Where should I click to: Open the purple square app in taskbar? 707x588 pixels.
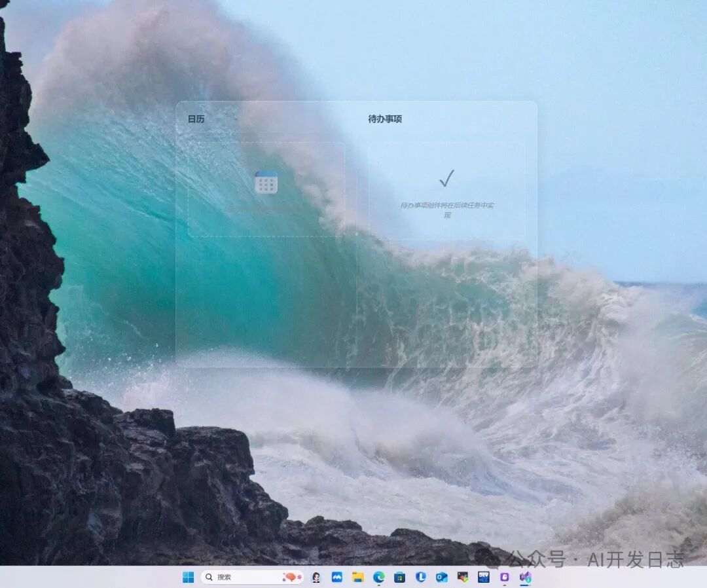click(505, 577)
